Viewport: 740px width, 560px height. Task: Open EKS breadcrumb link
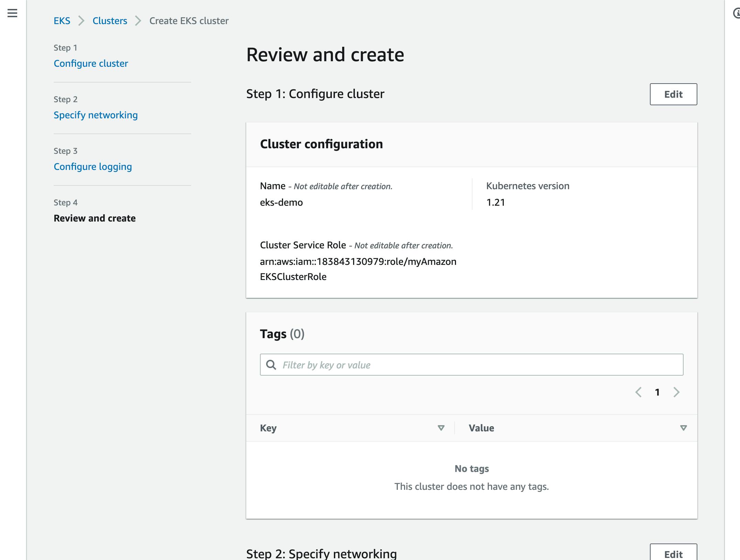click(x=62, y=21)
